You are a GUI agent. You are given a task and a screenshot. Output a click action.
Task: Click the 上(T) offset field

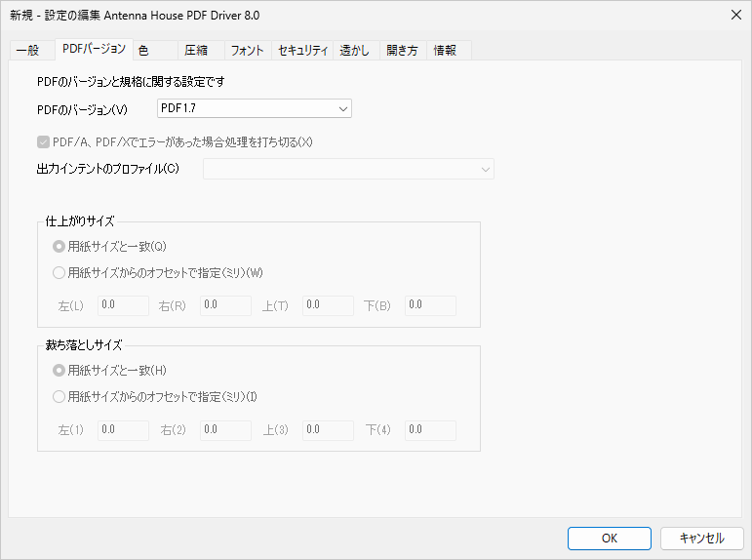point(328,305)
